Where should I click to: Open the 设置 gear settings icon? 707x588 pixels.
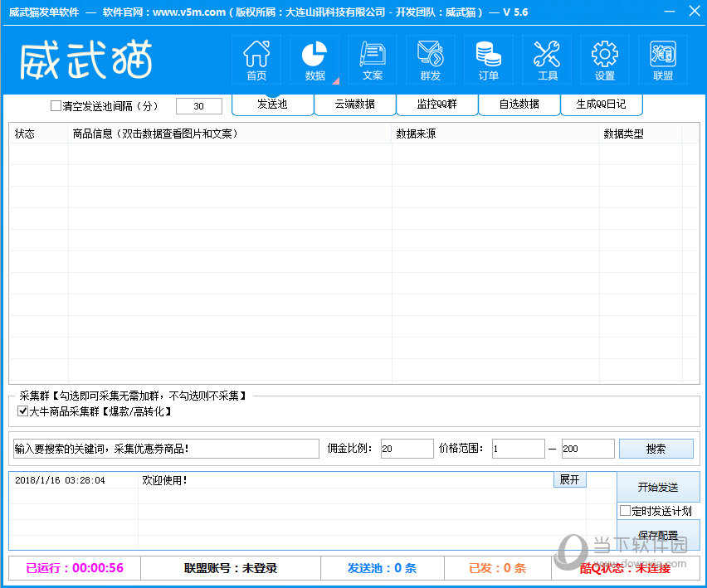[604, 61]
